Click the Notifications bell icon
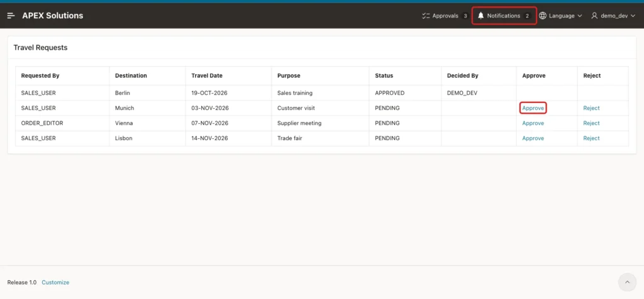Viewport: 644px width, 299px height. [x=481, y=16]
